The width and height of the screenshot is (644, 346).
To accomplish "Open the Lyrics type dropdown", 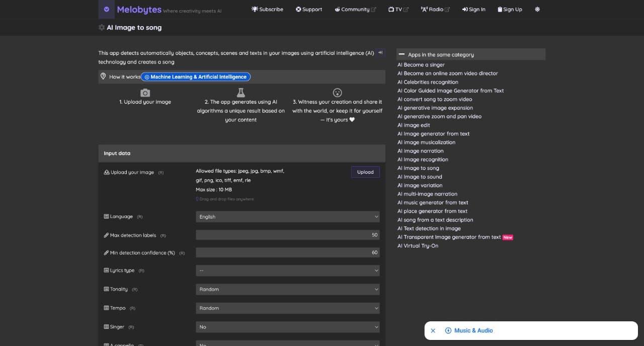I will point(288,270).
